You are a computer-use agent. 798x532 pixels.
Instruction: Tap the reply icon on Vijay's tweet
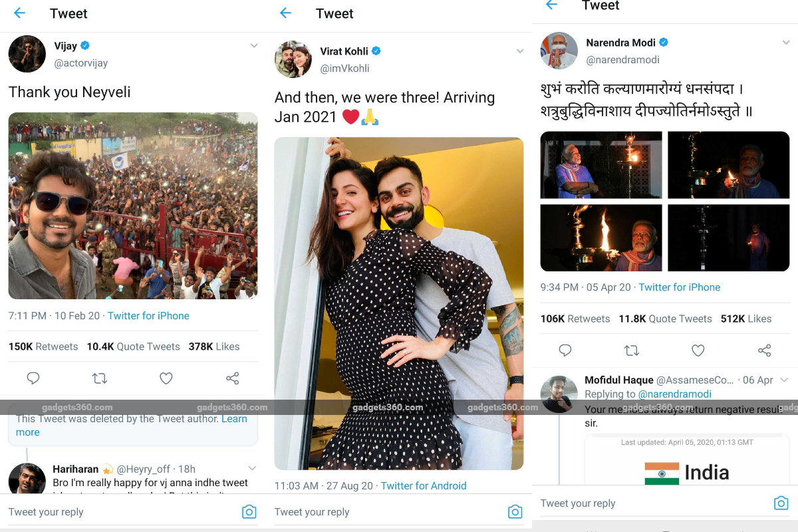[33, 378]
